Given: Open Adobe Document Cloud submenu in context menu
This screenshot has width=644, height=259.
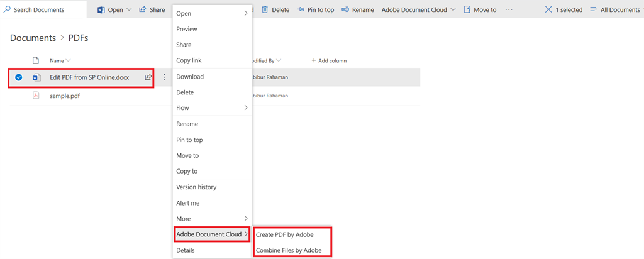Looking at the screenshot, I should [213, 234].
